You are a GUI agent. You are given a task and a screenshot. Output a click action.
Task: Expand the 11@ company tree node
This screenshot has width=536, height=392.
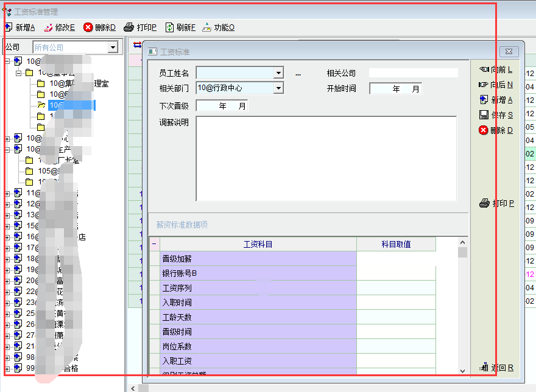point(7,193)
